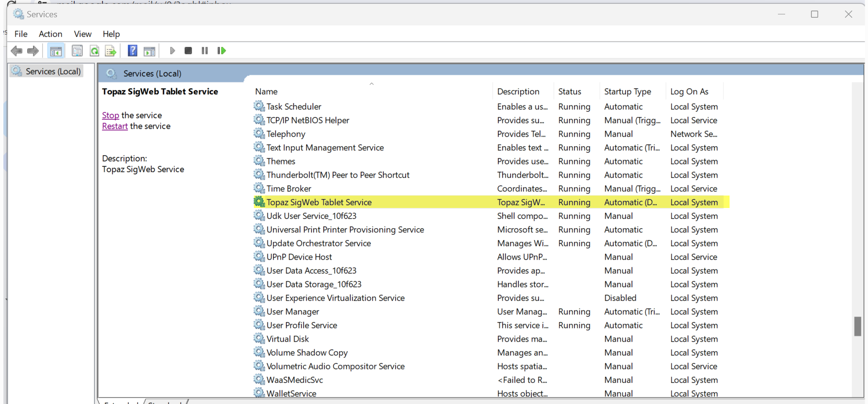Viewport: 868px width, 404px height.
Task: Open the View menu
Action: [82, 34]
